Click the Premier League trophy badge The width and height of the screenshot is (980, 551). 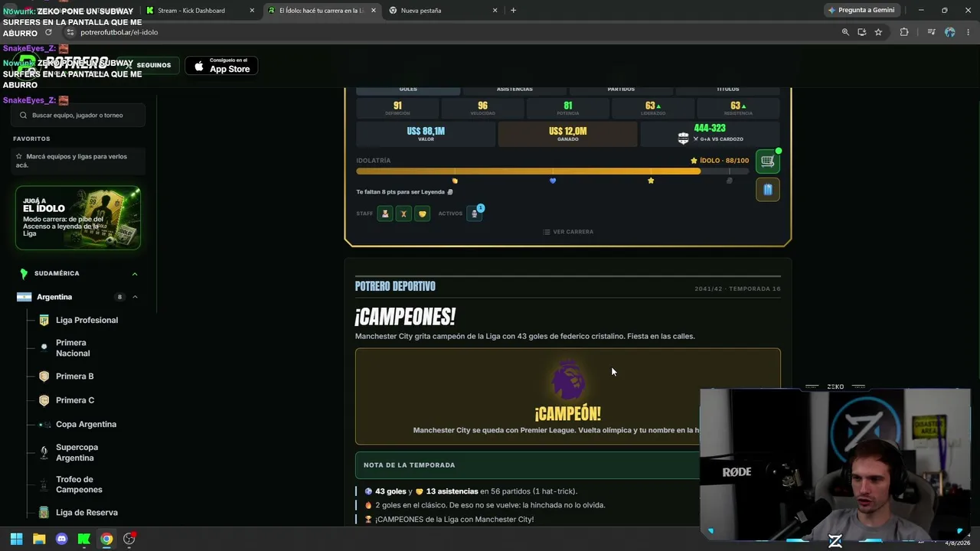click(x=568, y=380)
